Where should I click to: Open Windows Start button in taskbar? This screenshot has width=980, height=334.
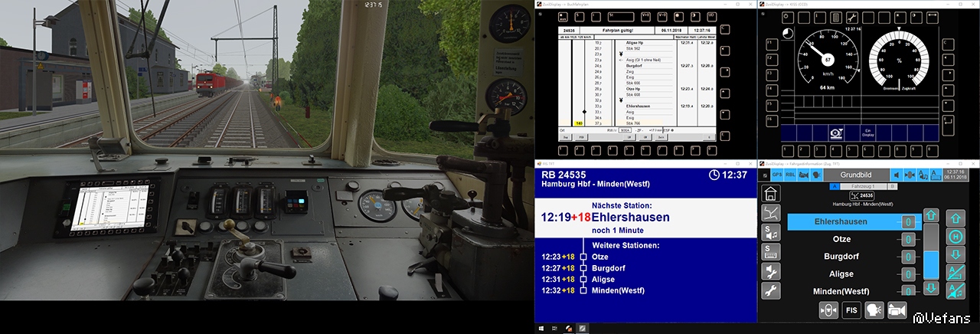click(542, 328)
